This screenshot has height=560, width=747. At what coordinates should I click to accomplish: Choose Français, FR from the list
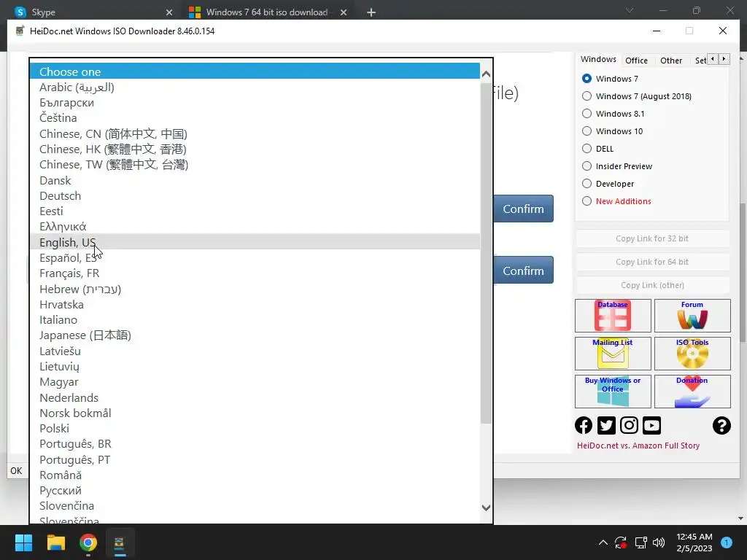(255, 273)
